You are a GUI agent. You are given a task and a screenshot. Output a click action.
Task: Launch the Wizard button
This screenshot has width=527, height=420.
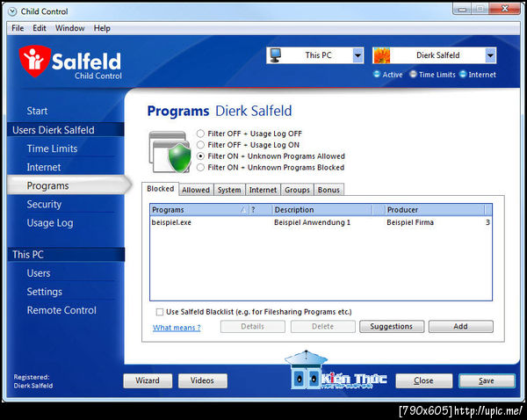click(148, 380)
